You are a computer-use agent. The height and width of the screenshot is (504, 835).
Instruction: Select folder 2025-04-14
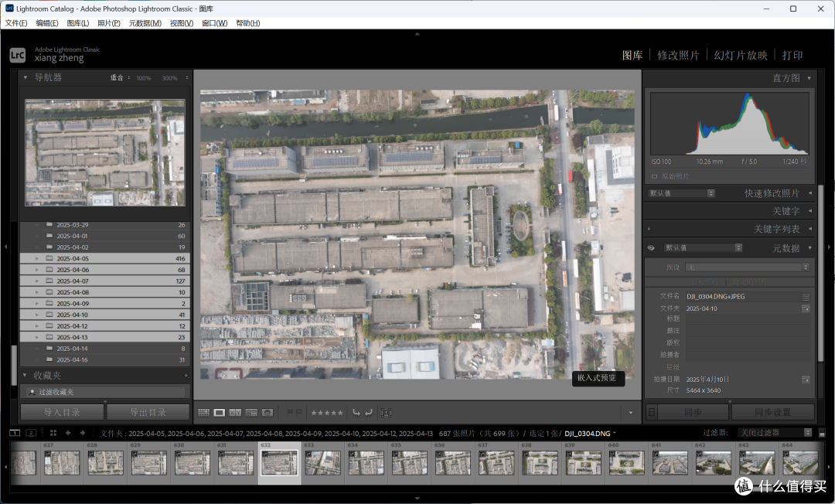[x=105, y=349]
